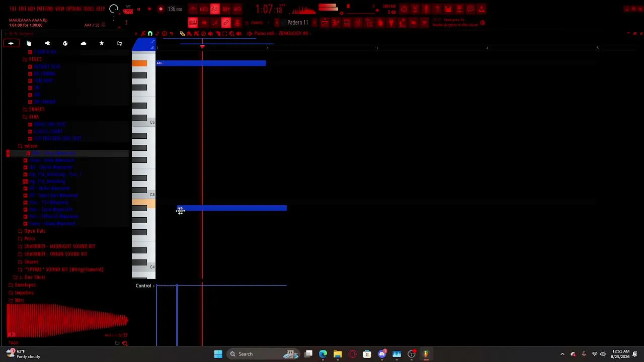
Task: Open the OPTIONS menu
Action: [73, 9]
